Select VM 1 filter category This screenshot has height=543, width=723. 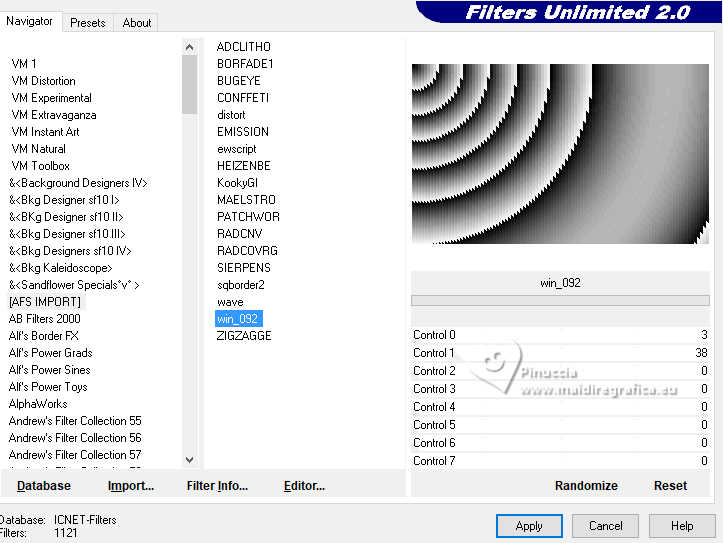coord(24,64)
